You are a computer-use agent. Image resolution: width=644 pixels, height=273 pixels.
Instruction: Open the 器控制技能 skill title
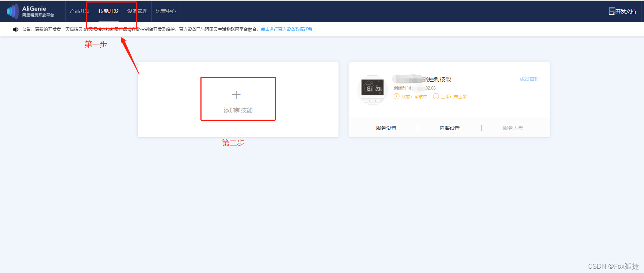pos(437,79)
